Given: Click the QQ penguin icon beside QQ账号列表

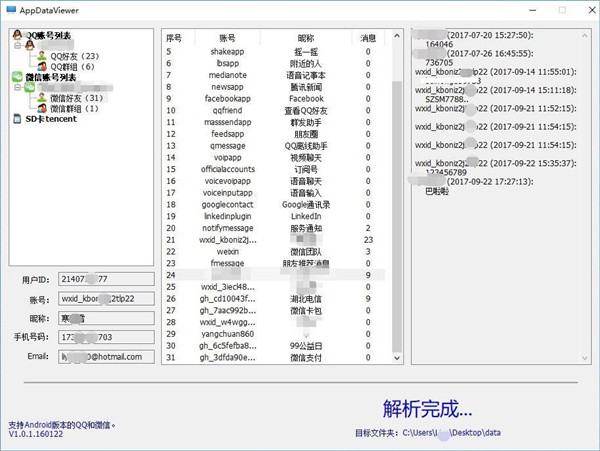Looking at the screenshot, I should (x=17, y=35).
